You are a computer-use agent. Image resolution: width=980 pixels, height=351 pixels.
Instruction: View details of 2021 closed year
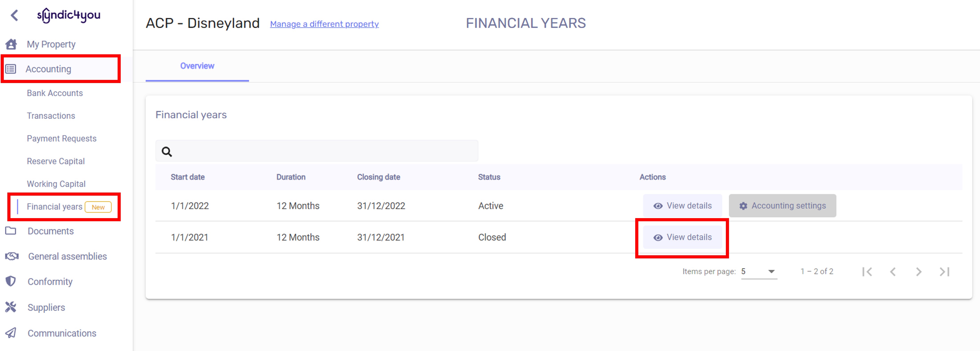682,237
